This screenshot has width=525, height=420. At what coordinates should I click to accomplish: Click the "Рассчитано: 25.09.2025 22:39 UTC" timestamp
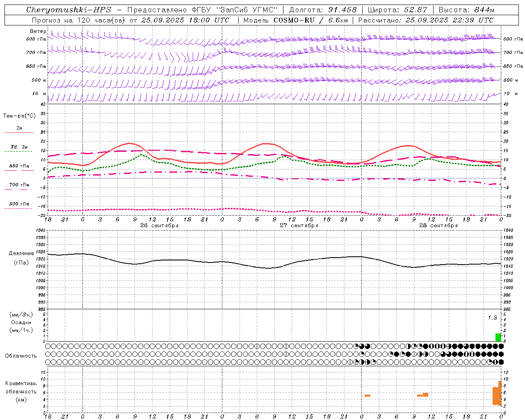(x=426, y=20)
